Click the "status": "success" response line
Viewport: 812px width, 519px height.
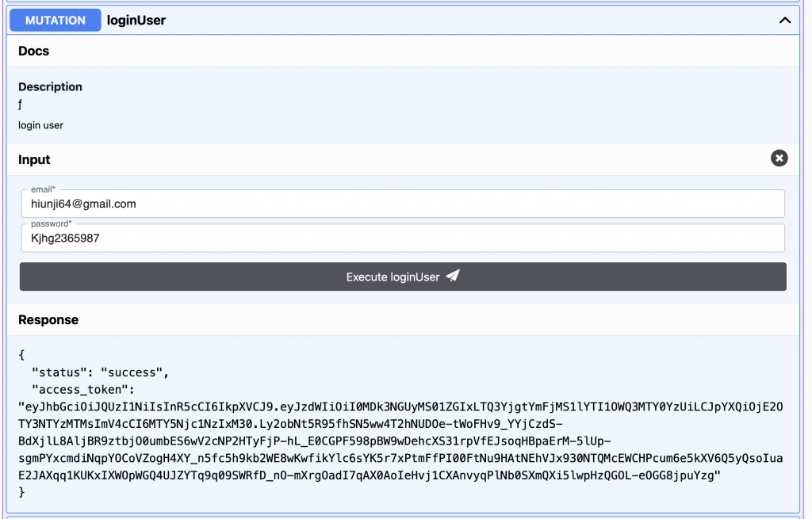[x=101, y=372]
